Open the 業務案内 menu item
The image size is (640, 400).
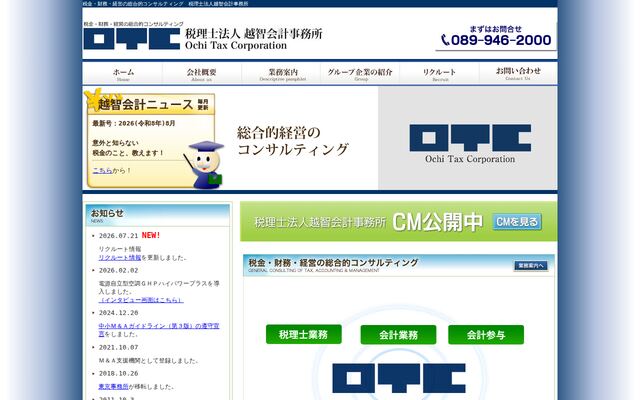[x=283, y=73]
